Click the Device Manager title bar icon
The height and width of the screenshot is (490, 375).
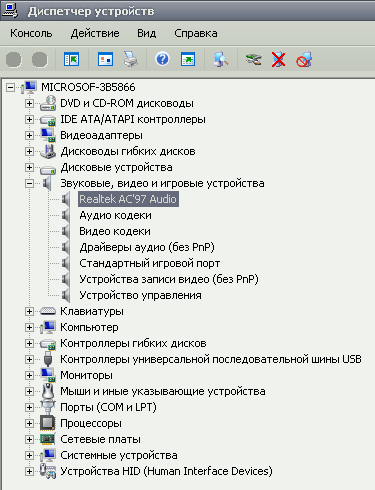click(9, 10)
